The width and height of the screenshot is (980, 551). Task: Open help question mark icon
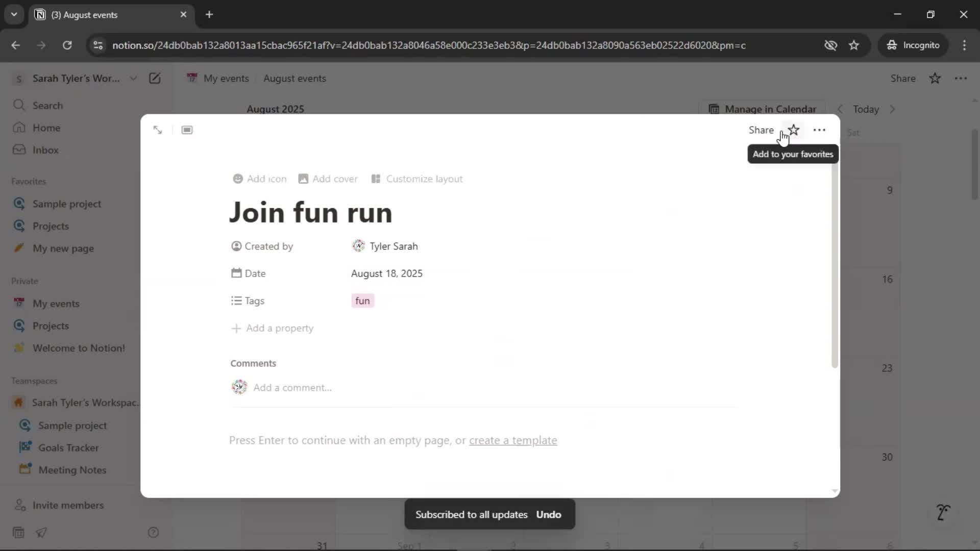point(153,533)
